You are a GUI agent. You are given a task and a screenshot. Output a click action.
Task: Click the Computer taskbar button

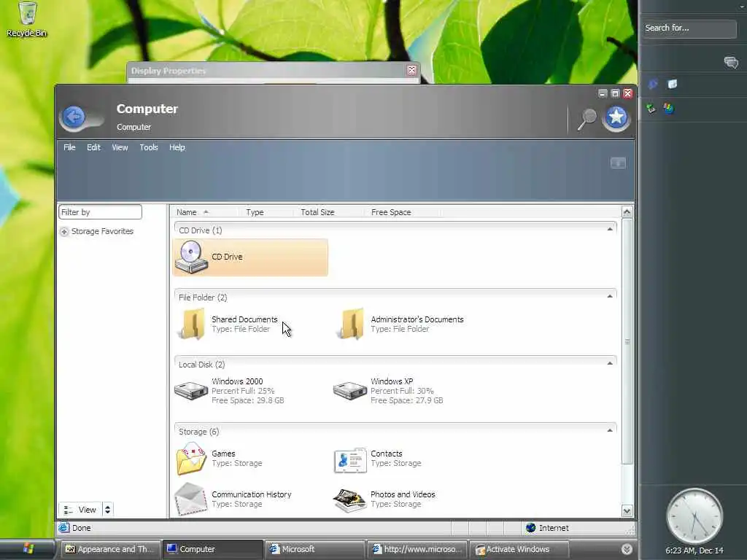(212, 549)
